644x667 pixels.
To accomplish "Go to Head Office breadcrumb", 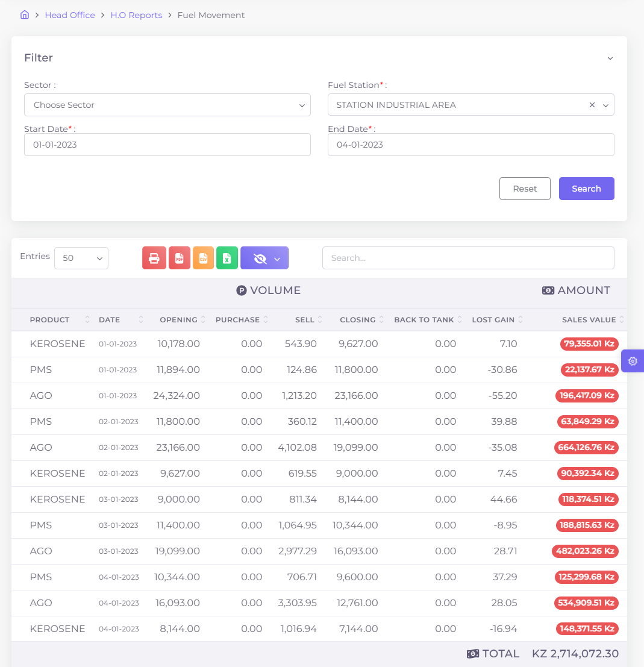I will tap(70, 15).
